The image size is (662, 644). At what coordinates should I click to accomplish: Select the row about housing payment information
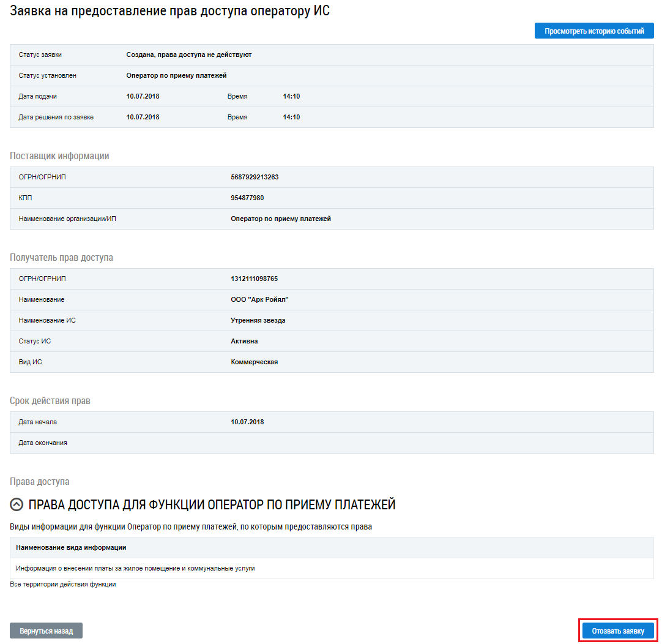pos(135,568)
